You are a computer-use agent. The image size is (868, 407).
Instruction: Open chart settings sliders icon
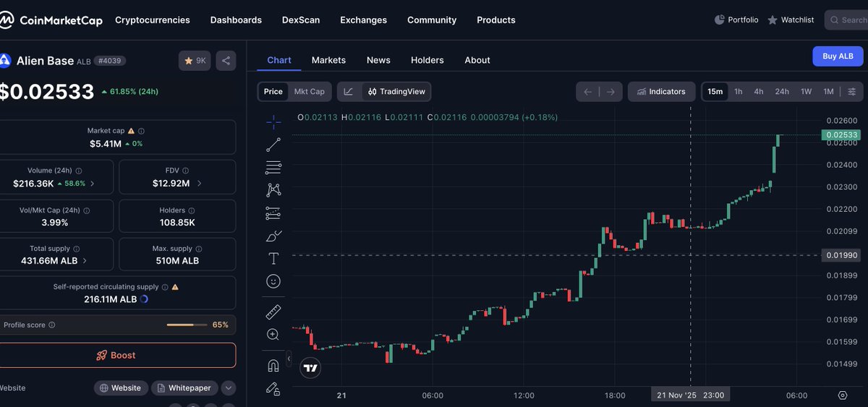pyautogui.click(x=851, y=92)
